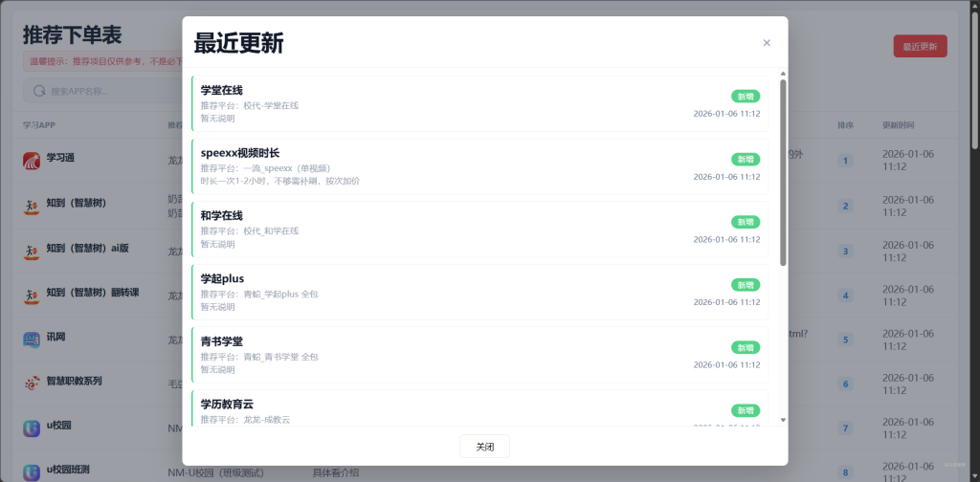This screenshot has width=980, height=482.
Task: Click sort badge 5 in 讯网 row
Action: [845, 340]
